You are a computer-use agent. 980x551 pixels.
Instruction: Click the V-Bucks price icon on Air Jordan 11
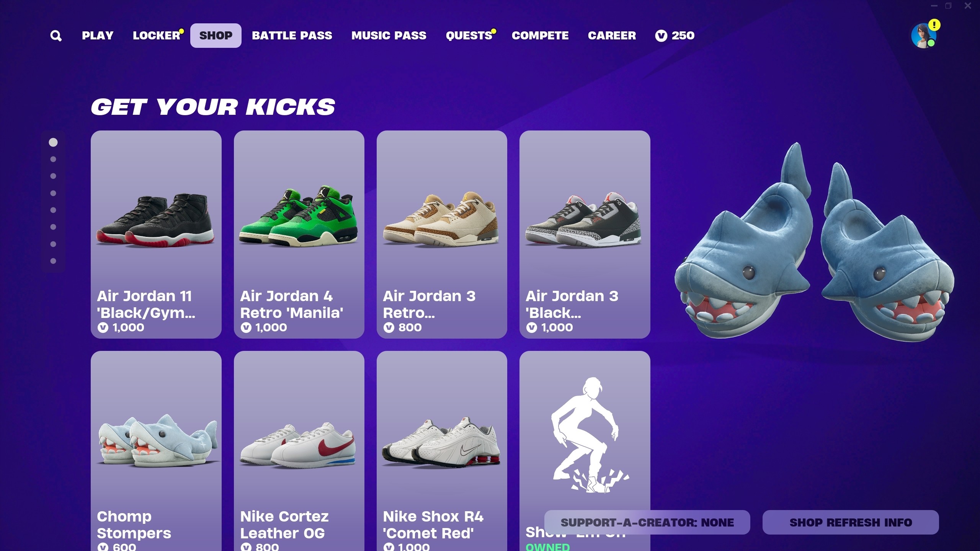coord(103,328)
